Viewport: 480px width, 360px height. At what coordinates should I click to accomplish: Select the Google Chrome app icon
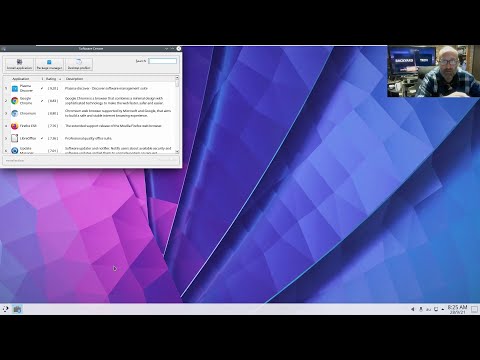tap(15, 101)
